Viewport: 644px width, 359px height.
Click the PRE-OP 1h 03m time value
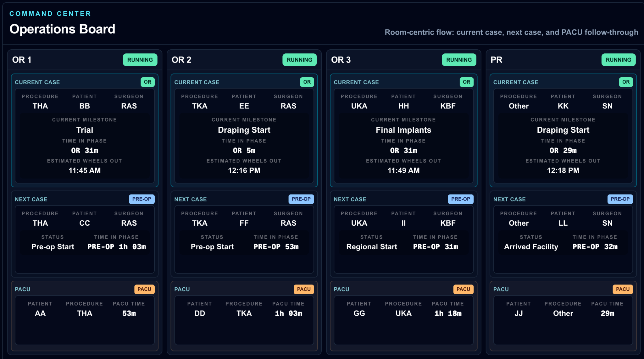[x=117, y=247]
